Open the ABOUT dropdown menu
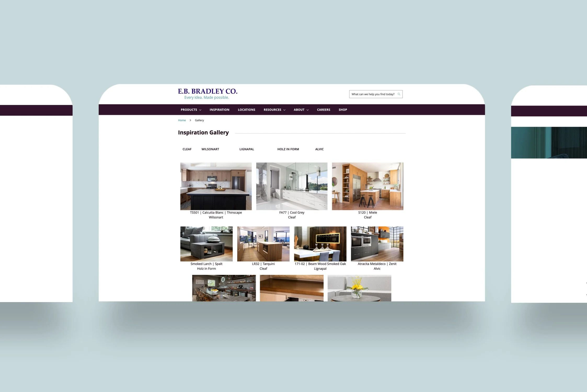The image size is (587, 392). point(301,109)
